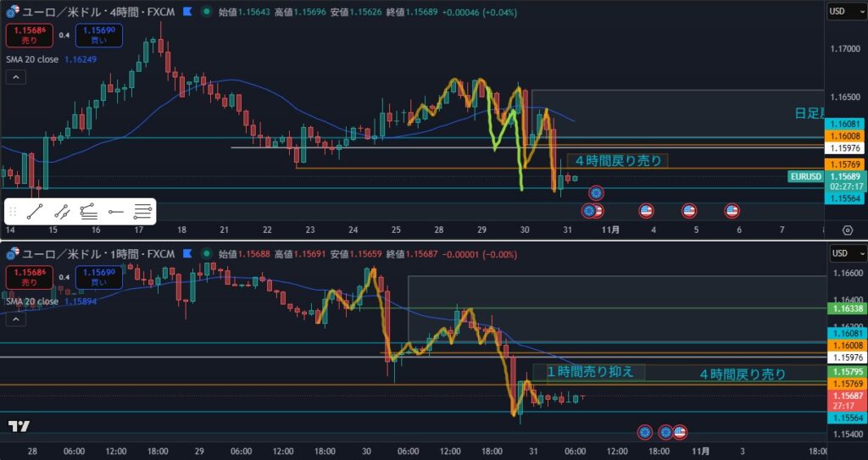Image resolution: width=868 pixels, height=460 pixels.
Task: Click the orange 1.16008 price label on 4-hour chart
Action: [845, 136]
